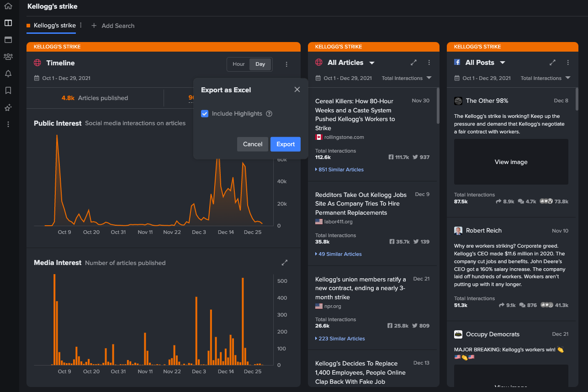
Task: Open the notifications bell icon
Action: [8, 74]
